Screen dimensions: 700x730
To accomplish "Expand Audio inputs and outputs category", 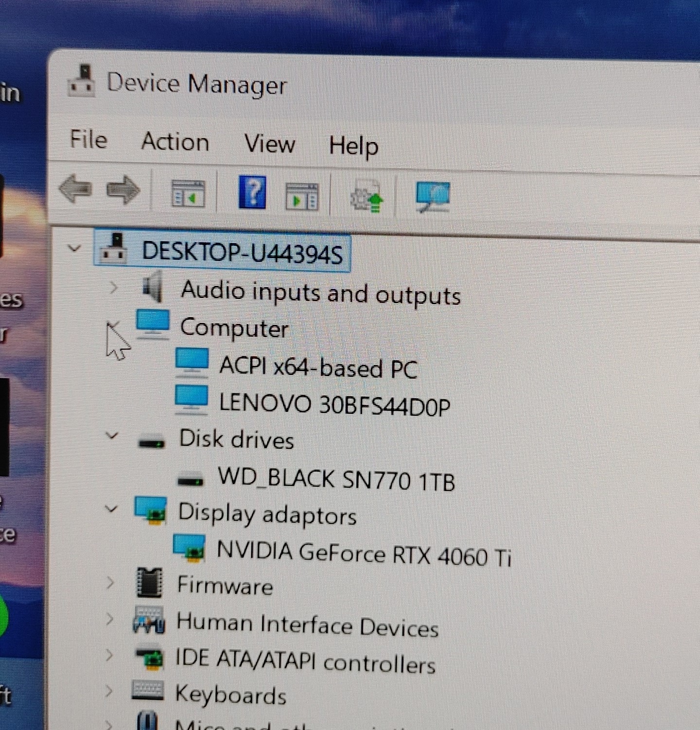I will 113,288.
